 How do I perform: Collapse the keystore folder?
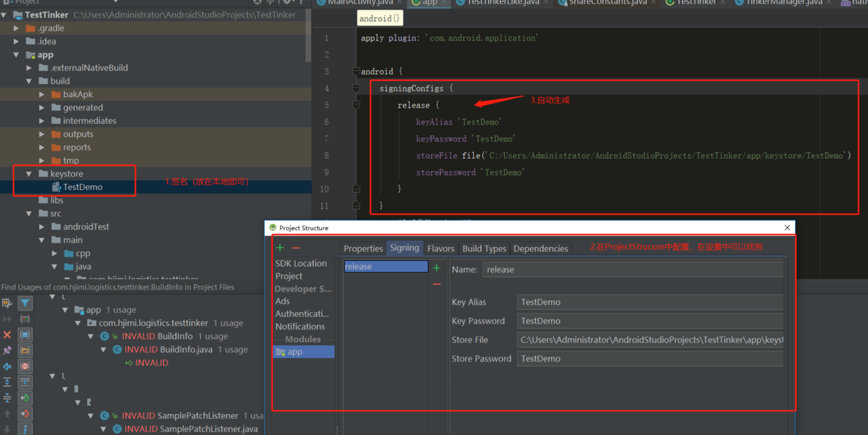pos(29,173)
